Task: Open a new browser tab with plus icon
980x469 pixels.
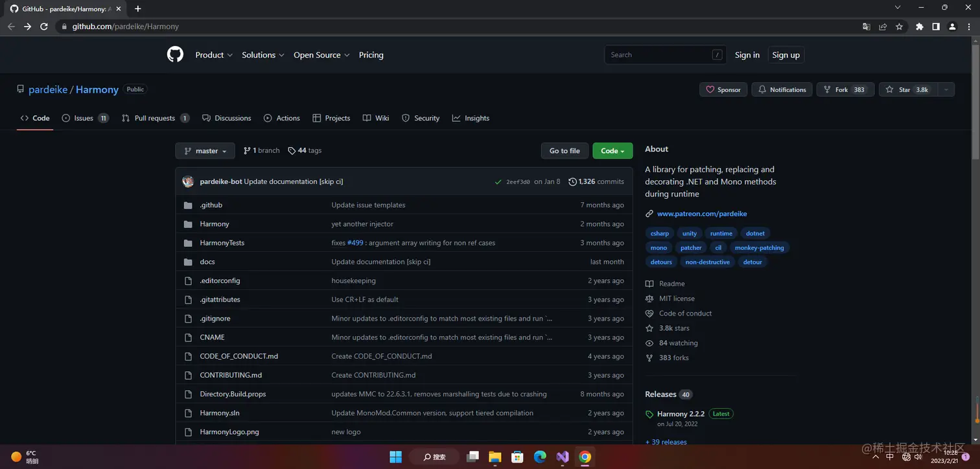Action: pyautogui.click(x=137, y=8)
